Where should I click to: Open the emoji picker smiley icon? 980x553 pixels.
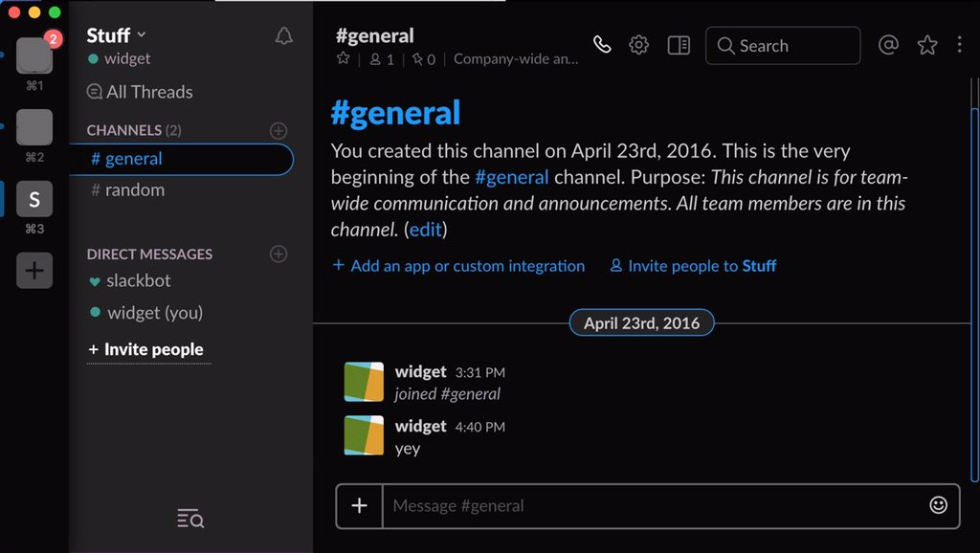[x=938, y=505]
